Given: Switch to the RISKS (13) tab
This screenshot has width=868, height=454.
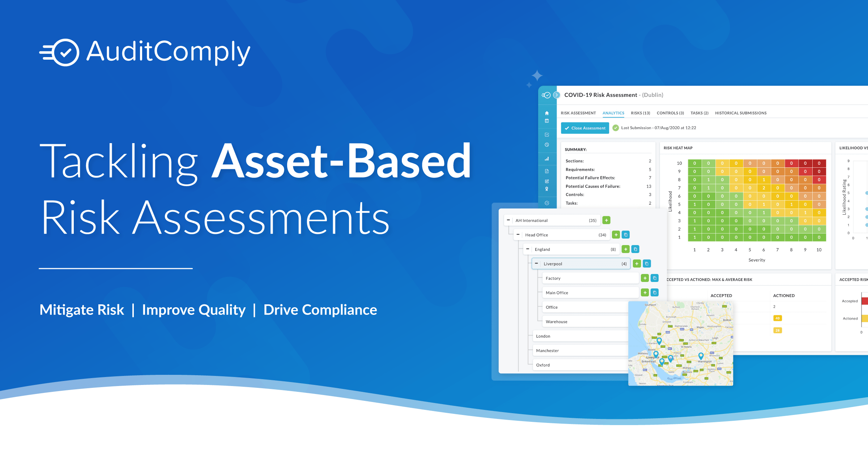Looking at the screenshot, I should [640, 113].
